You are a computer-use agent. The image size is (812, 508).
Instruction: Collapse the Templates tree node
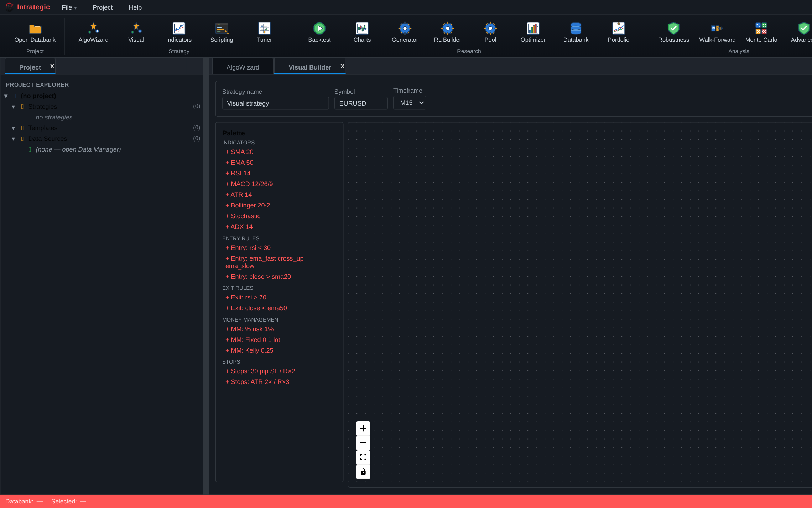(x=13, y=128)
